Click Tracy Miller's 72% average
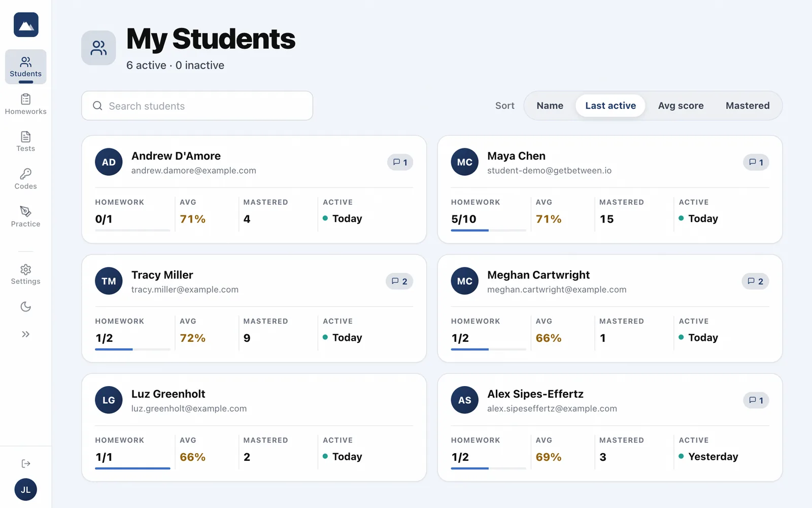The height and width of the screenshot is (508, 812). tap(192, 338)
